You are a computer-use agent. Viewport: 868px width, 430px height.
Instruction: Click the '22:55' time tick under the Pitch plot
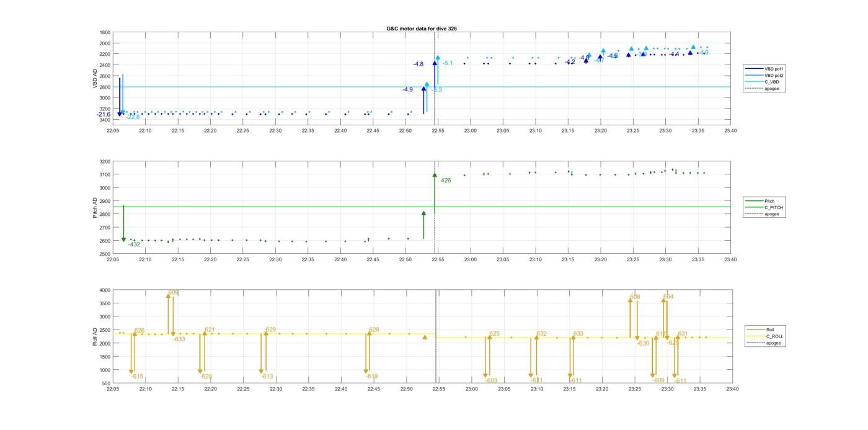[x=438, y=260]
